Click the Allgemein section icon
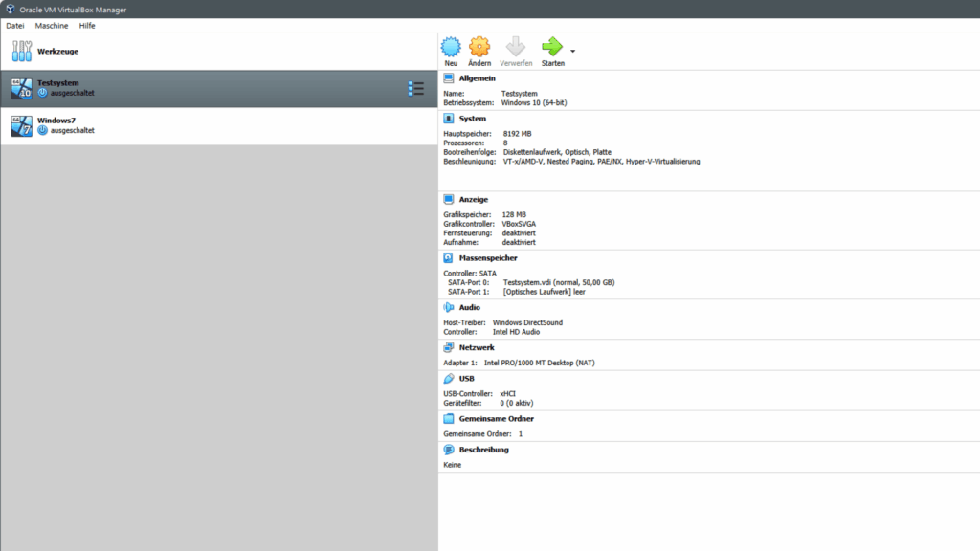This screenshot has height=551, width=980. [449, 78]
